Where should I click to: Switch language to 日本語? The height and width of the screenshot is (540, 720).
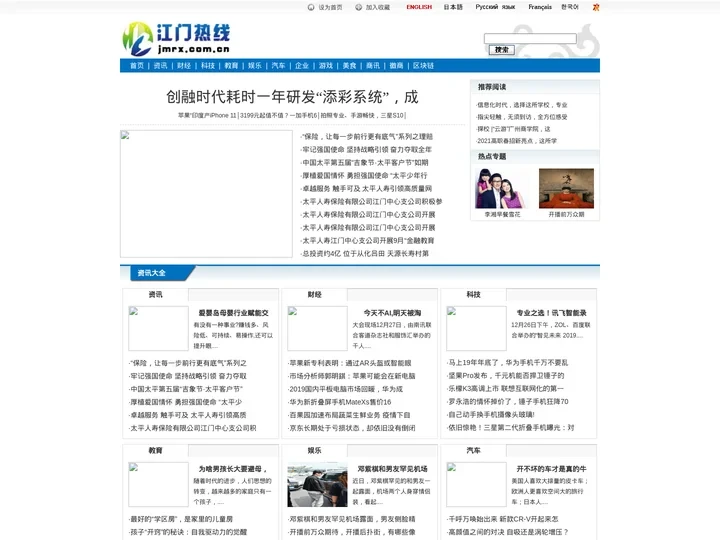coord(453,7)
